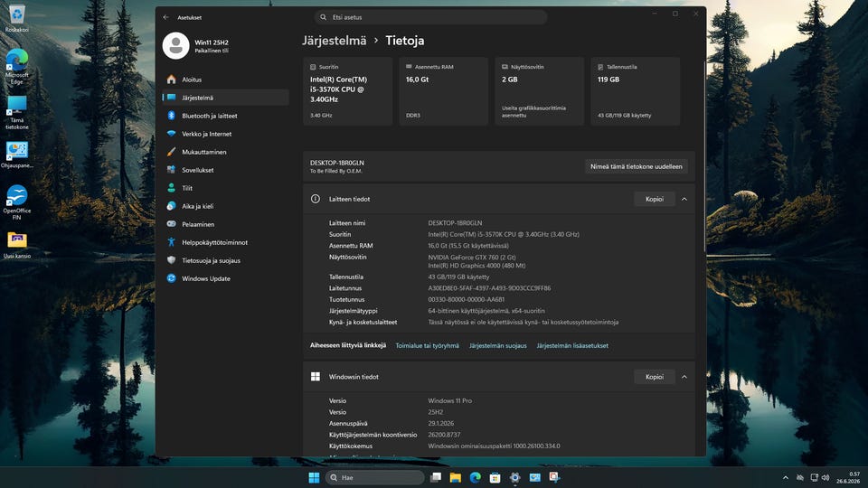The image size is (868, 488).
Task: Click the taskbar Hae search box
Action: (374, 477)
